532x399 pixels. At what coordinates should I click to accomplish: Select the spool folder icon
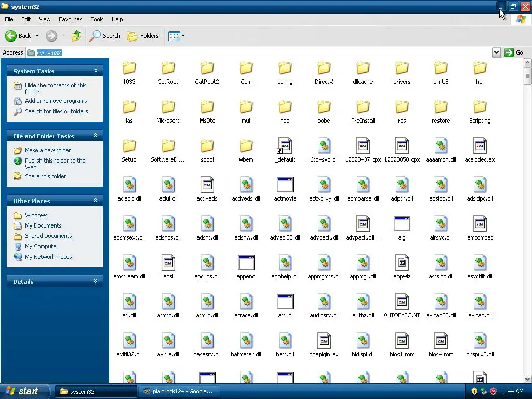[207, 146]
